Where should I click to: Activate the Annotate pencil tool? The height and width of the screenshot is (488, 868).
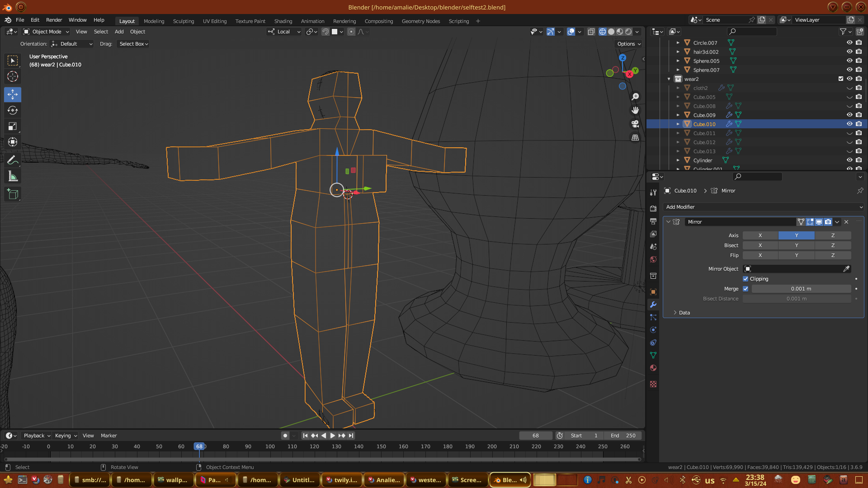tap(13, 160)
